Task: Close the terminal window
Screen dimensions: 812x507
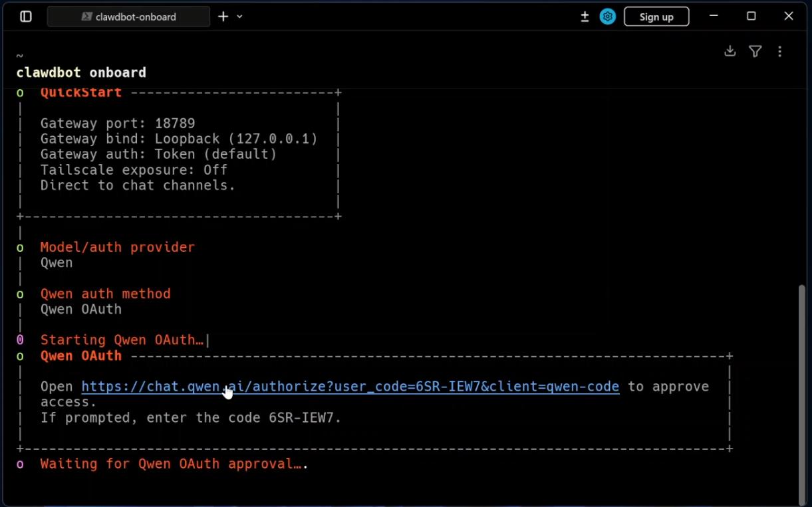Action: point(788,17)
